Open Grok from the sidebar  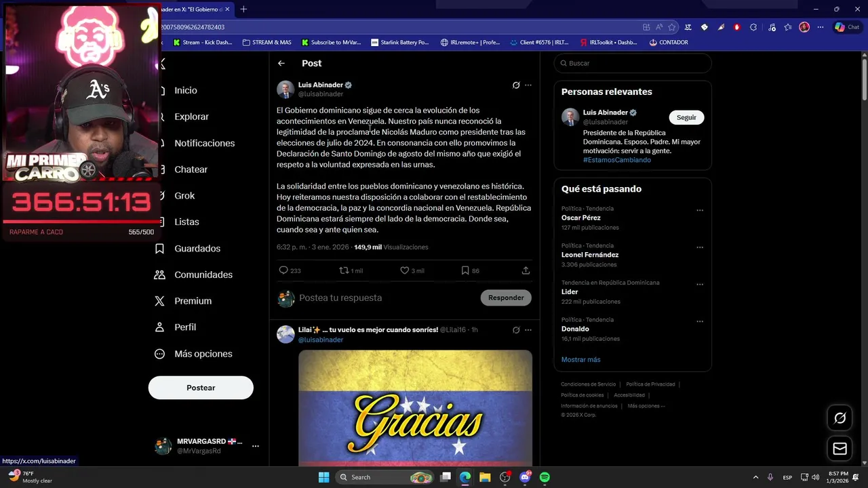(x=184, y=196)
